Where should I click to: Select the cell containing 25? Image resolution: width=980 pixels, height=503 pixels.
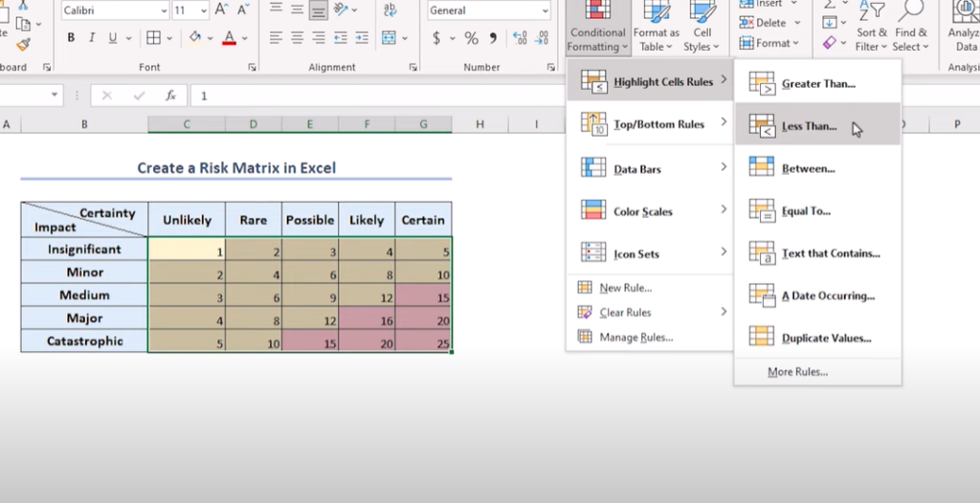pyautogui.click(x=423, y=341)
